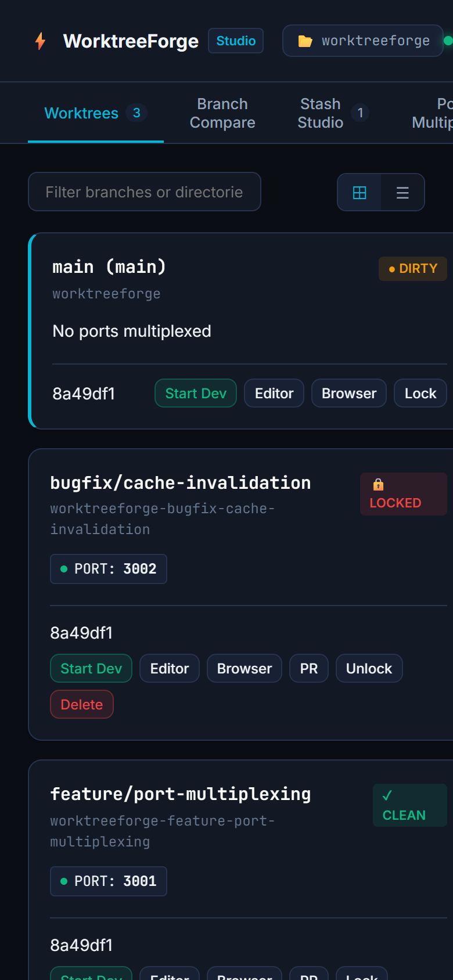Image resolution: width=453 pixels, height=980 pixels.
Task: Open the Stash Studio tab
Action: pyautogui.click(x=331, y=113)
